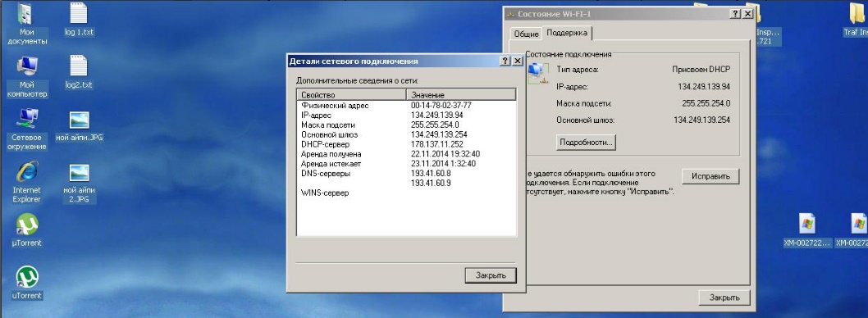Select the Internet Explorer desktop icon
Viewport: 868px width, 318px height.
[x=26, y=182]
